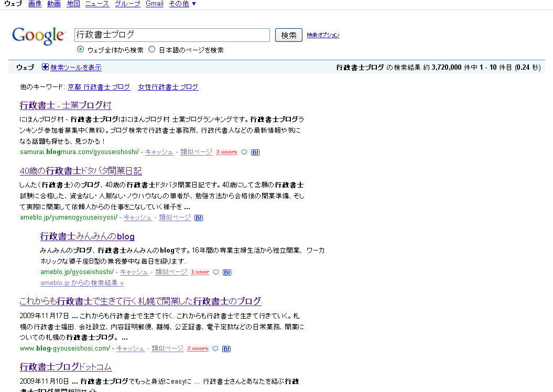Click the search query input field
553x392 pixels.
pos(172,35)
